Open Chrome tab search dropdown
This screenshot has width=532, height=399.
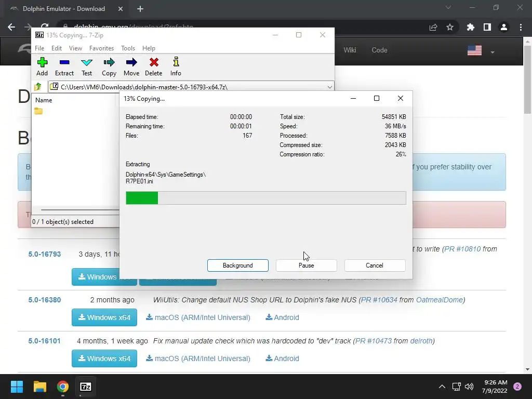pyautogui.click(x=448, y=7)
